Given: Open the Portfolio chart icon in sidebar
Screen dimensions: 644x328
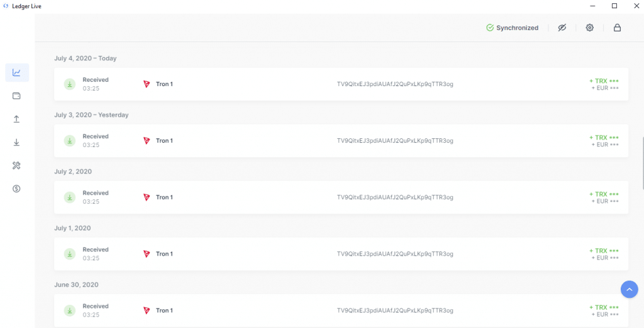Looking at the screenshot, I should (17, 73).
